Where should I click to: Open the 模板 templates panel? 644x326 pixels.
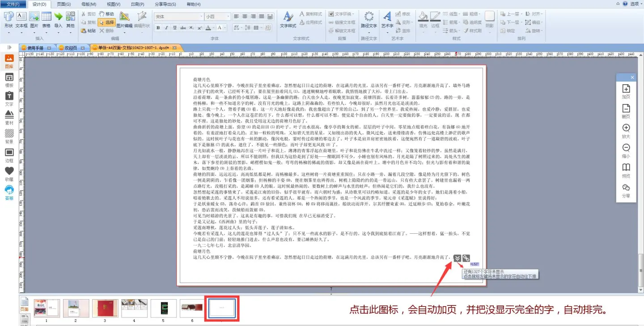pyautogui.click(x=9, y=80)
